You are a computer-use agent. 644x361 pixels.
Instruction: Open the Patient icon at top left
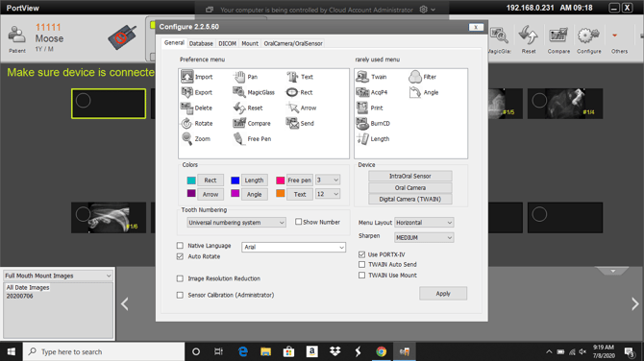17,36
